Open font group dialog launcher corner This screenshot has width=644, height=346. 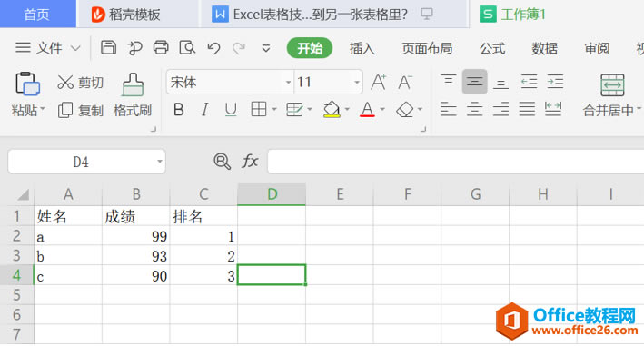click(423, 129)
